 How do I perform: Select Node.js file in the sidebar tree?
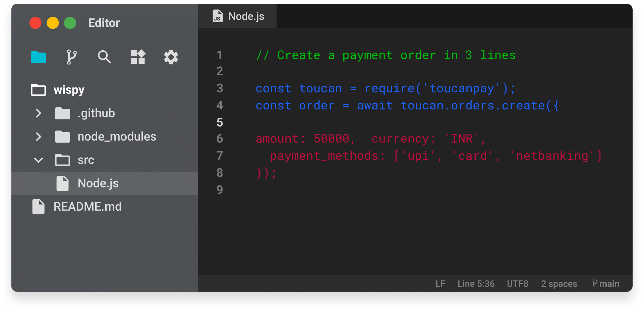tap(98, 184)
